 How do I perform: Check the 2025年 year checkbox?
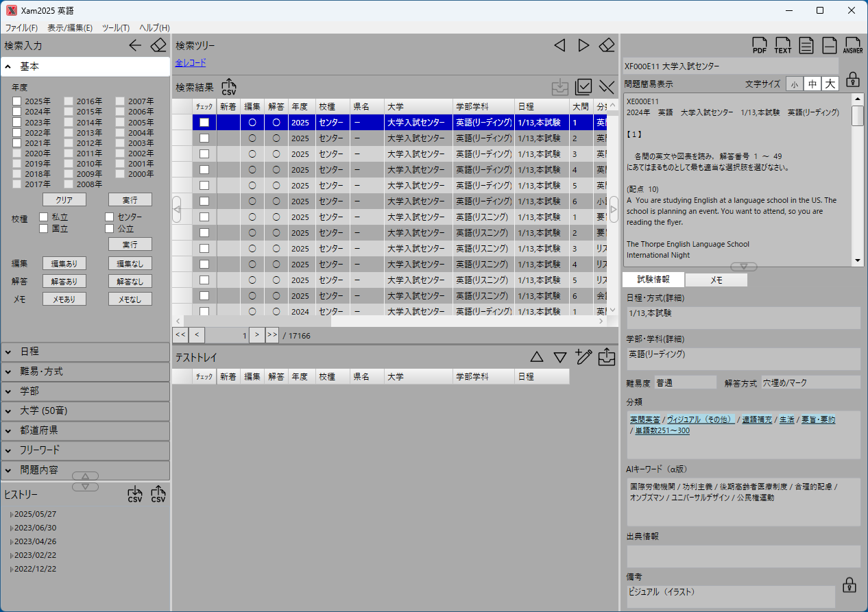click(x=16, y=101)
